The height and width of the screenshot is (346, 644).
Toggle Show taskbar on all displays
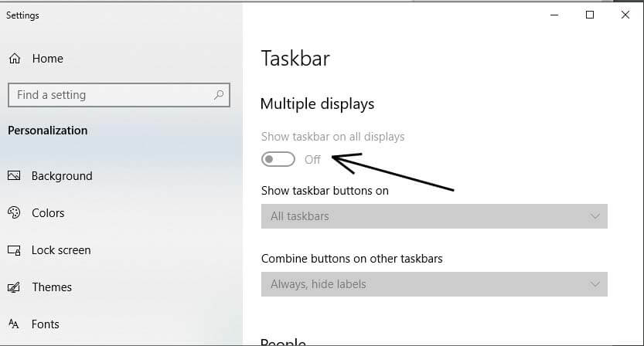[278, 159]
